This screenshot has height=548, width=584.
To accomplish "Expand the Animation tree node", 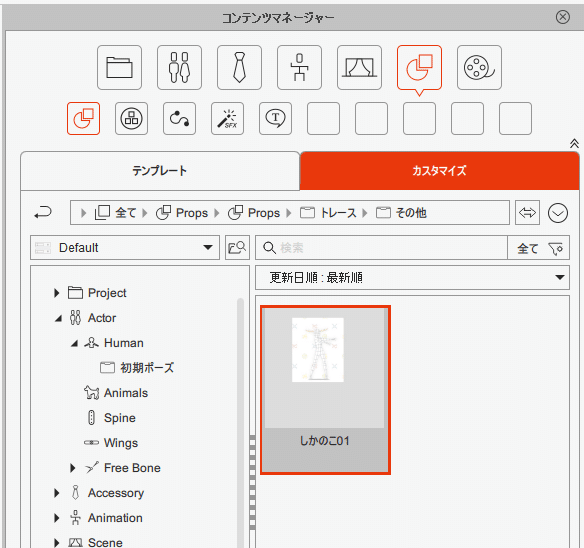I will click(57, 518).
